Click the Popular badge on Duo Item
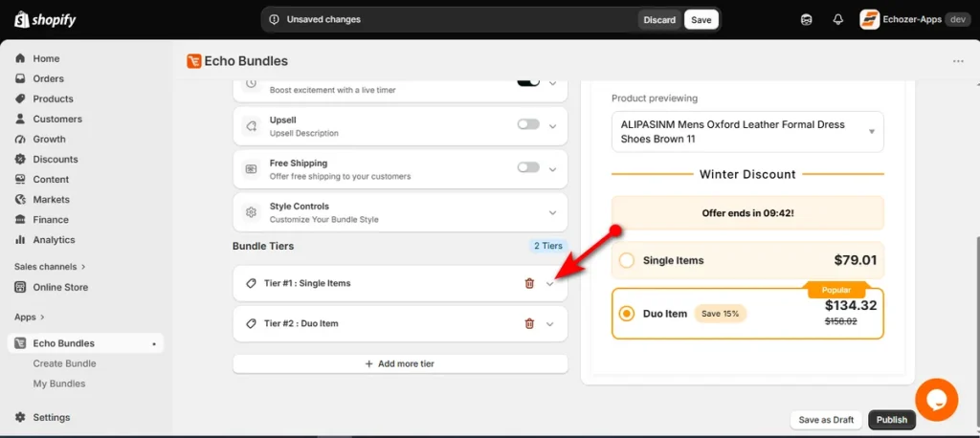 pos(836,290)
